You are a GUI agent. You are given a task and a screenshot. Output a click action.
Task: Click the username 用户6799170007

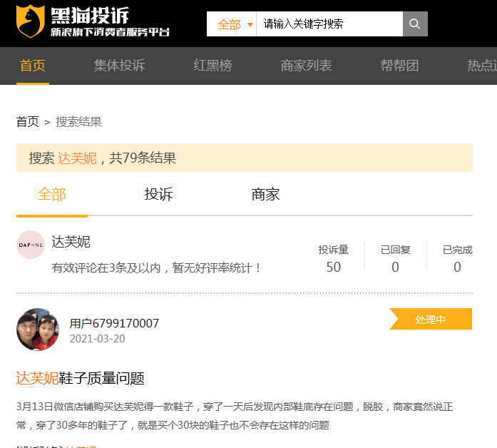114,323
